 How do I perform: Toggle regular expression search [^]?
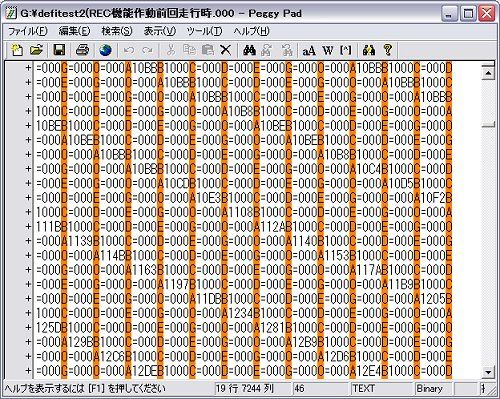[346, 50]
